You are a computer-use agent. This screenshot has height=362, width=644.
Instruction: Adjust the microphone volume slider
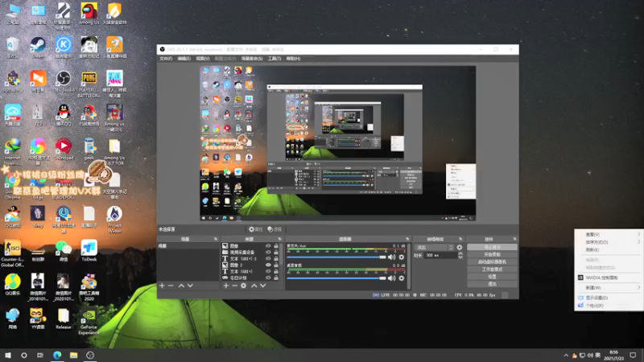(x=336, y=257)
